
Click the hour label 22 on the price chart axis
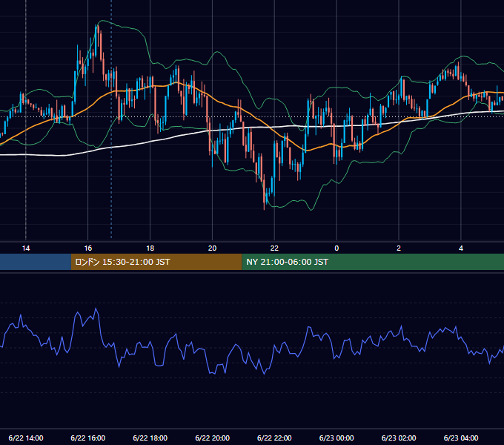click(274, 248)
